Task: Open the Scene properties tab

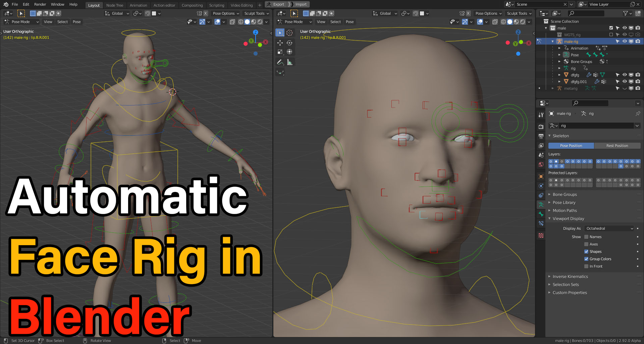Action: [541, 155]
